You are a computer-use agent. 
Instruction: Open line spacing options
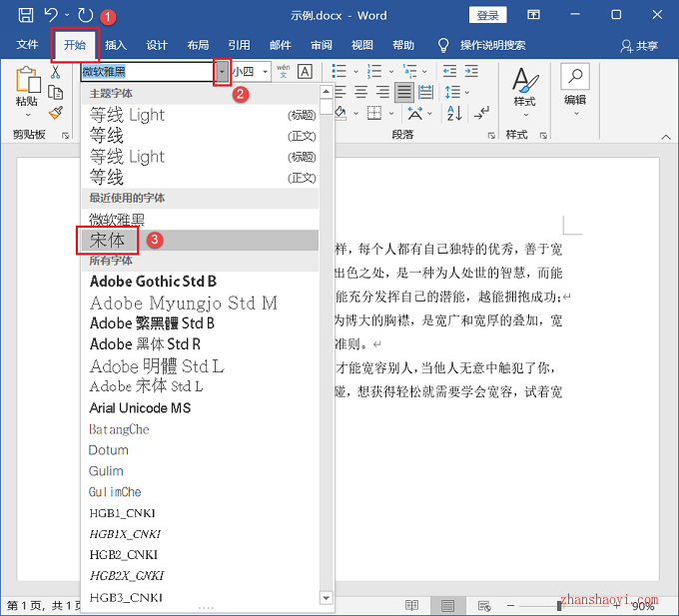point(452,92)
